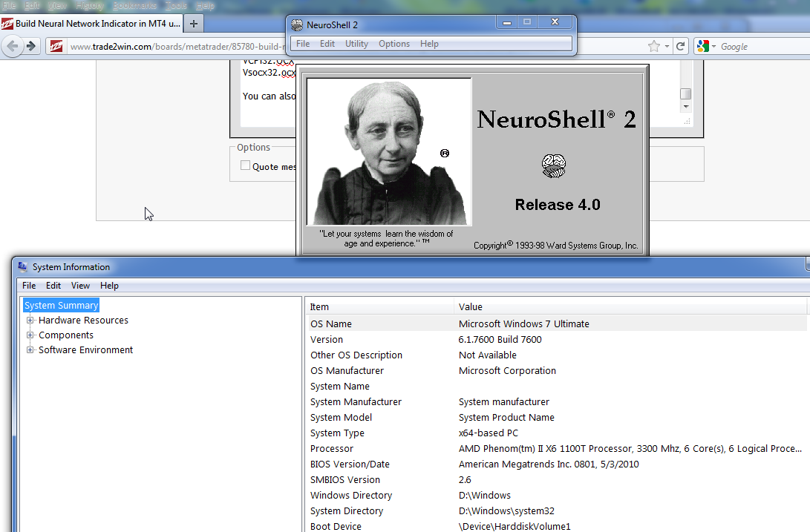Click the D:\Windows directory value

pyautogui.click(x=485, y=496)
